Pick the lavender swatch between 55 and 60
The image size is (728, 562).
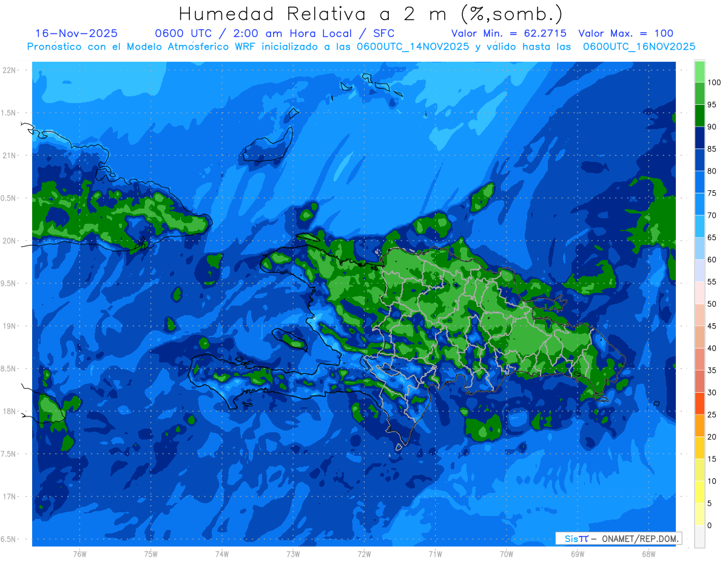coord(699,271)
